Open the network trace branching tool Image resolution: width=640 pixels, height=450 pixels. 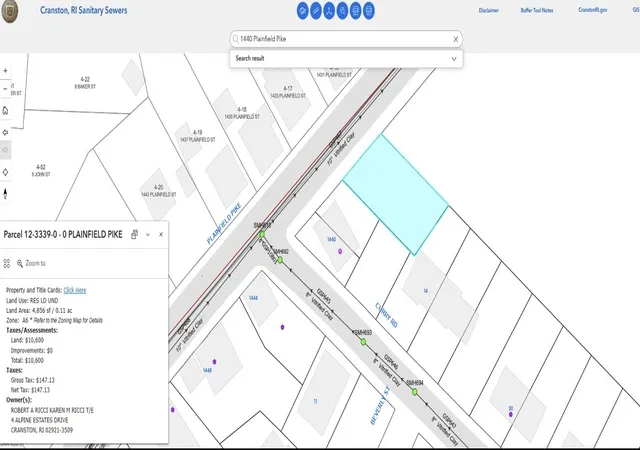coord(329,11)
